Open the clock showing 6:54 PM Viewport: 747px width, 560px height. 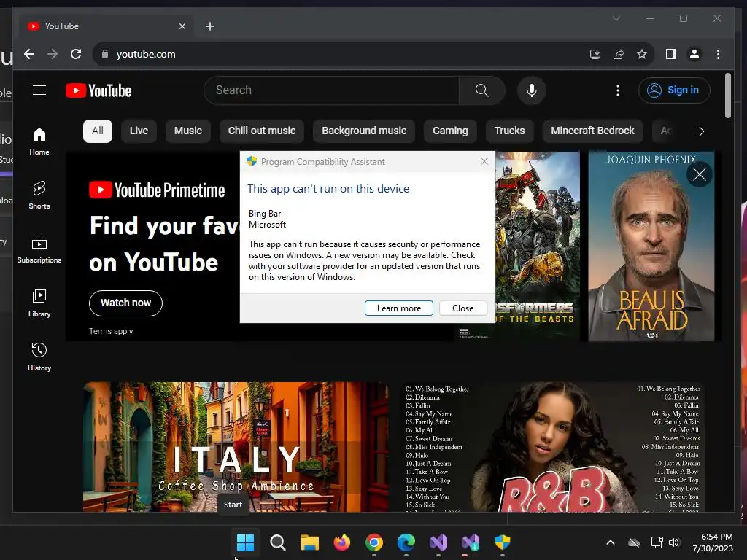tap(713, 542)
